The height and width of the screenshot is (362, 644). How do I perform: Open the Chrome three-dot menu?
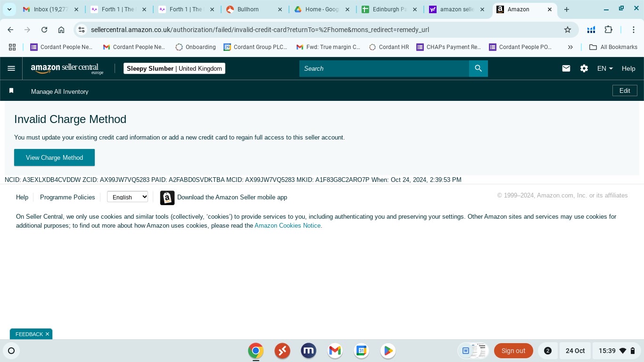[x=634, y=30]
